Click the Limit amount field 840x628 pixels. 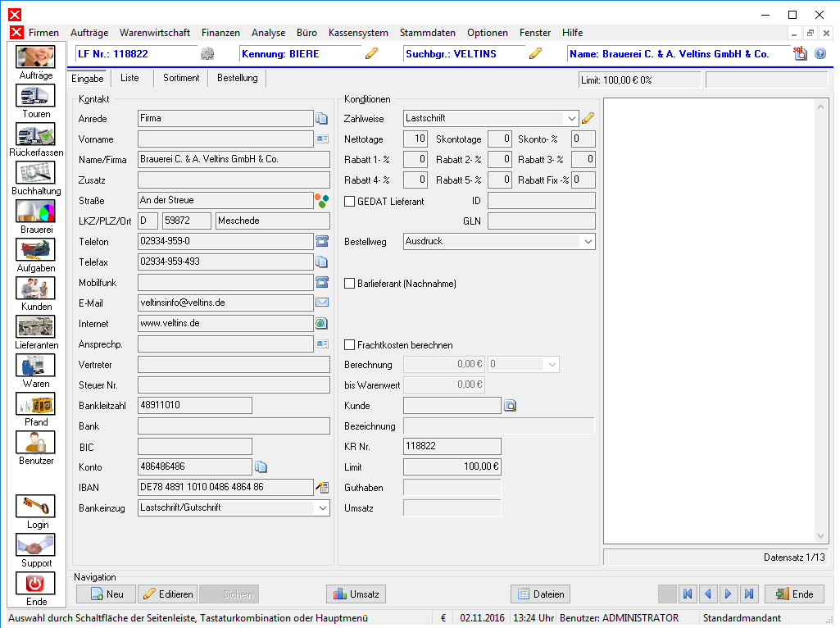[x=452, y=466]
